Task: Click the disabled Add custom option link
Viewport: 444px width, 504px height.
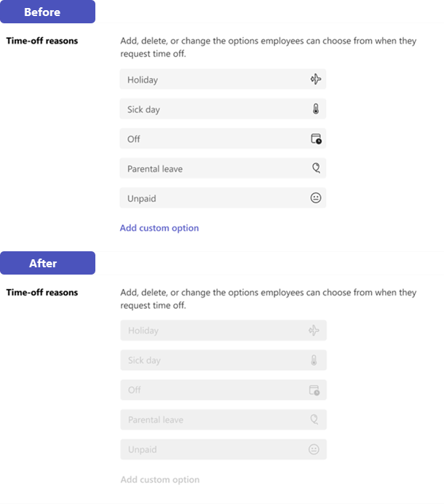Action: click(160, 479)
